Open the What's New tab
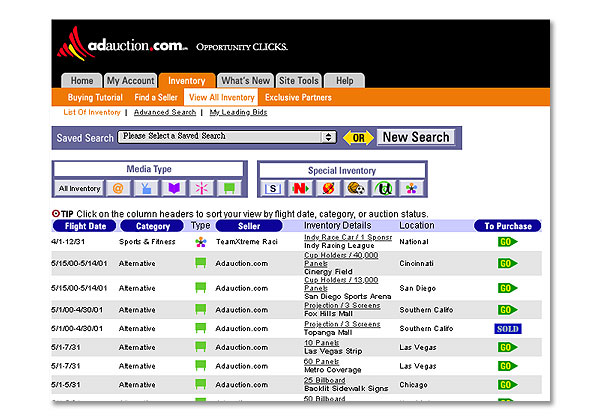 245,81
